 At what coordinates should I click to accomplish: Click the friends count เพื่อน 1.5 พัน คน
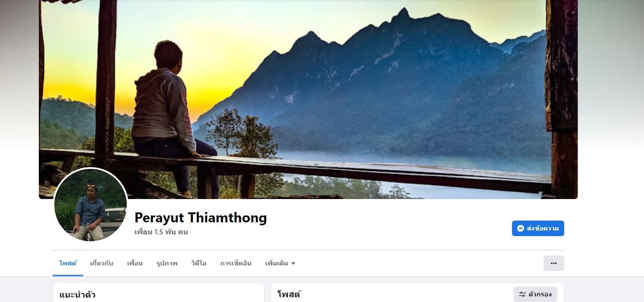pyautogui.click(x=161, y=232)
